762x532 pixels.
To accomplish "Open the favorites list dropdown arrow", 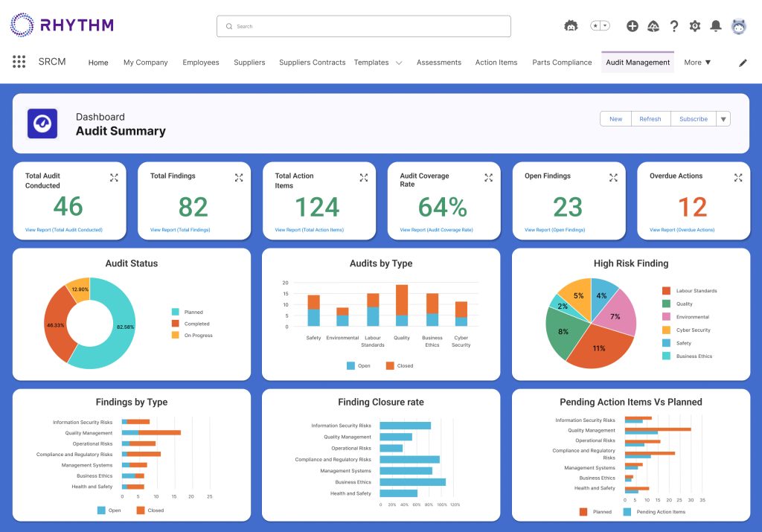I will click(x=605, y=26).
